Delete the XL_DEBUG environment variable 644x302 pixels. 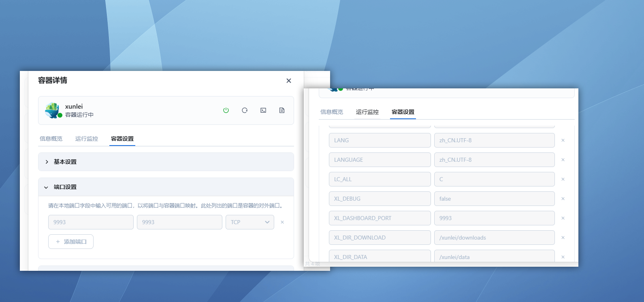563,199
